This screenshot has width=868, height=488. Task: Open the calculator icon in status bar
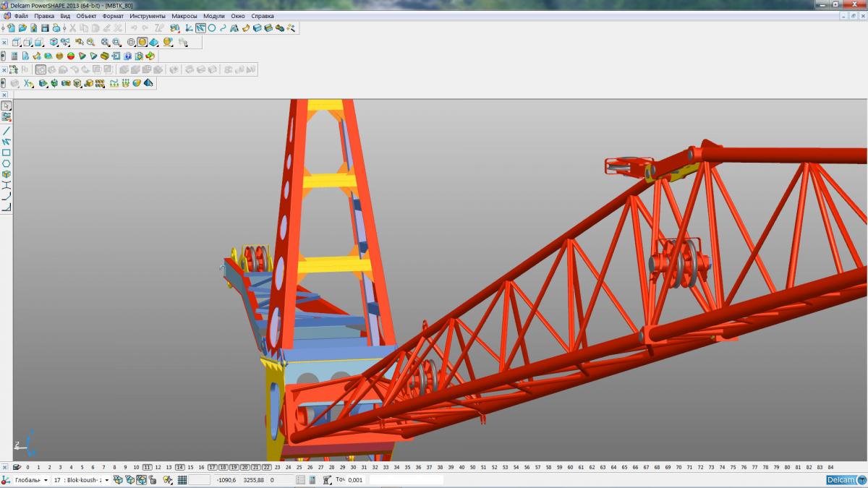tap(312, 479)
